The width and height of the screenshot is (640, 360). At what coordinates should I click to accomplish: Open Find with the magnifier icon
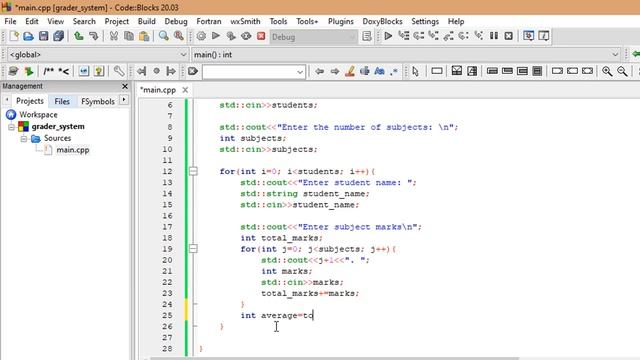[x=164, y=36]
